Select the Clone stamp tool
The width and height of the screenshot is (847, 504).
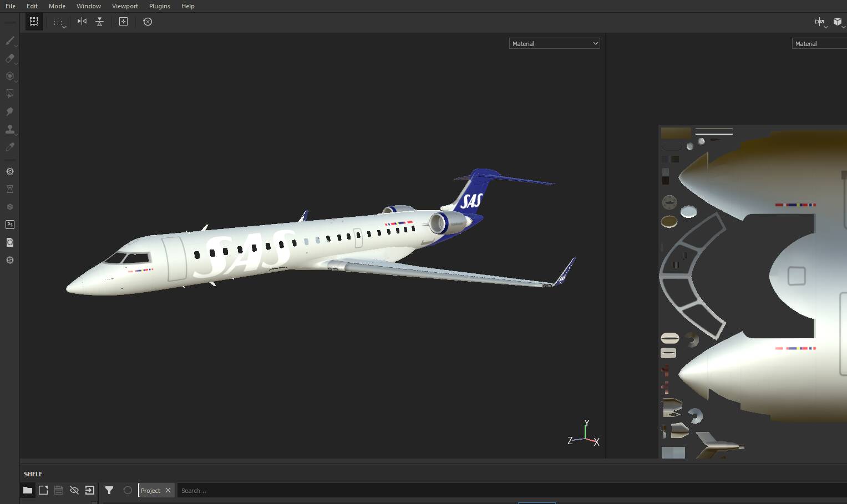pos(9,129)
